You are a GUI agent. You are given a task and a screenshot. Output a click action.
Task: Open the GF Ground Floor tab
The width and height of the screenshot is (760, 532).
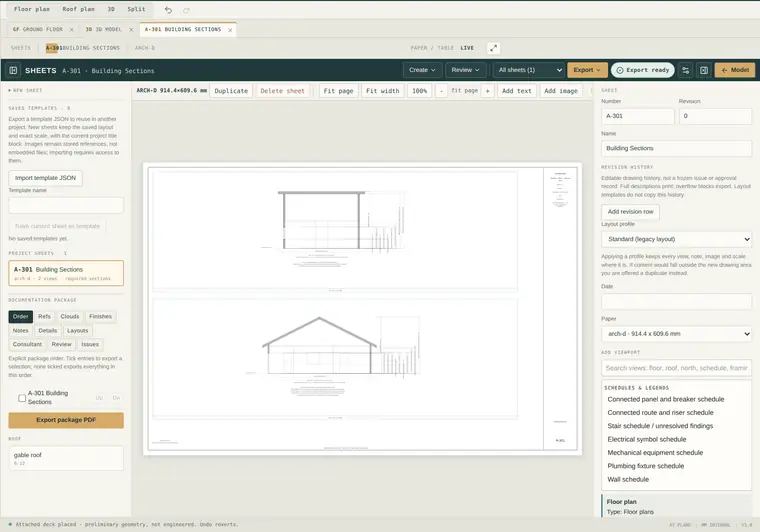37,30
